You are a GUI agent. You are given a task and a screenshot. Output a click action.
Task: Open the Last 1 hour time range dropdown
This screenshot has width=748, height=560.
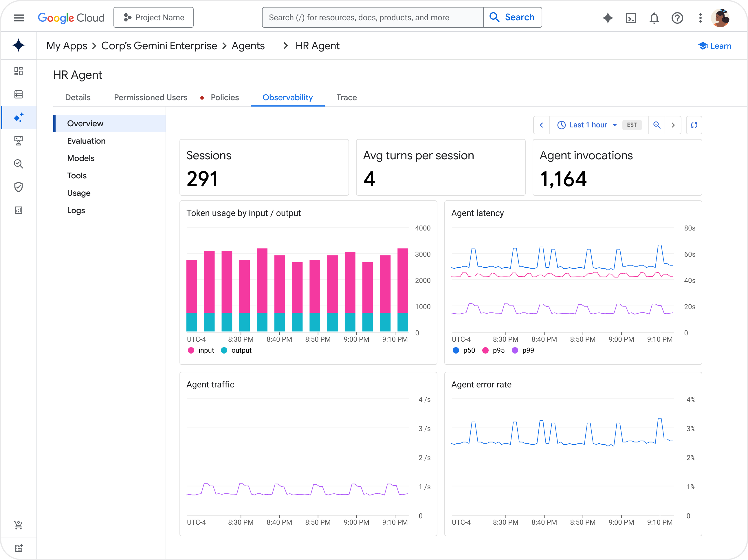click(587, 125)
